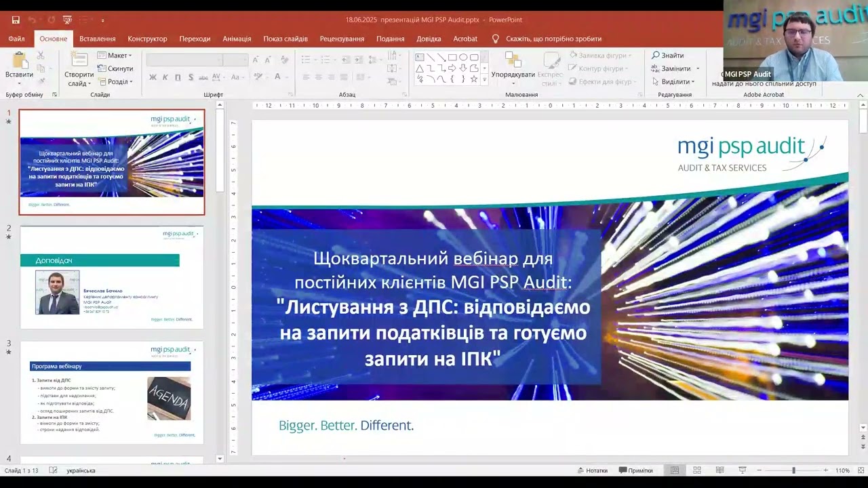Open the Розділ section dropdown

115,81
